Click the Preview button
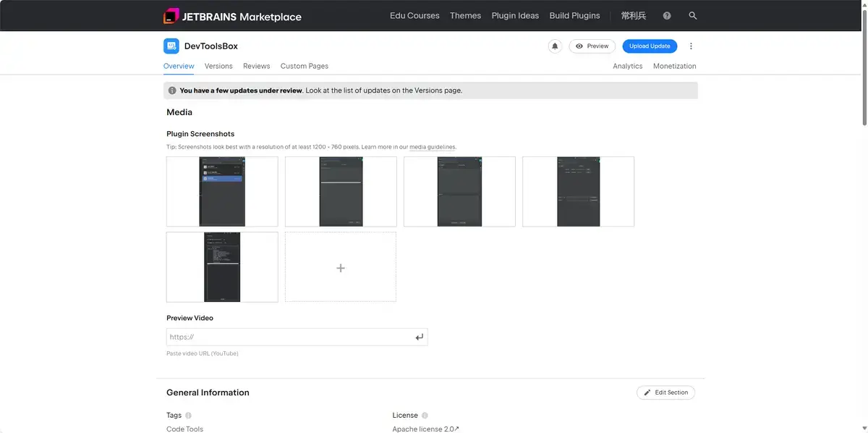The width and height of the screenshot is (868, 433). tap(592, 46)
